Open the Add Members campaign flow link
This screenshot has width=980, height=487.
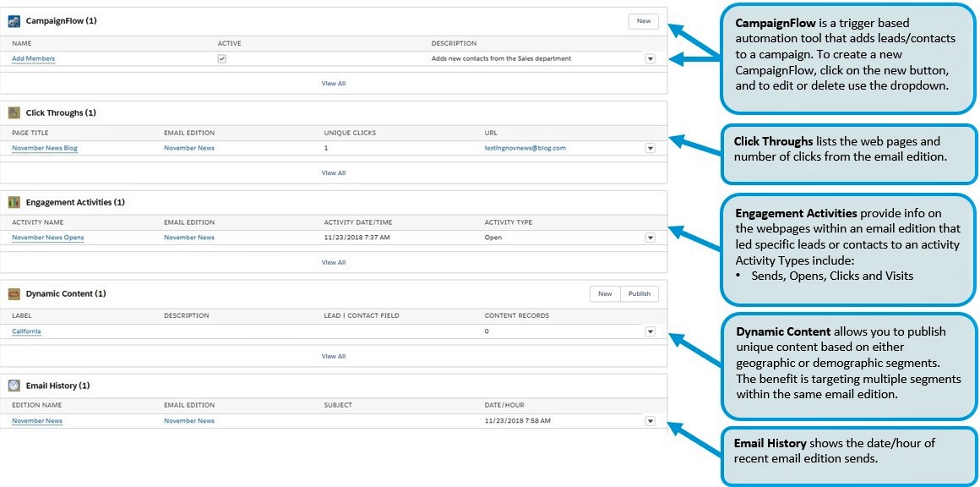tap(34, 59)
